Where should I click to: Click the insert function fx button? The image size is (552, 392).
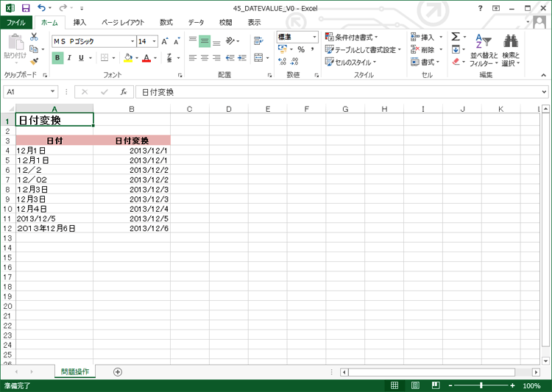[123, 92]
